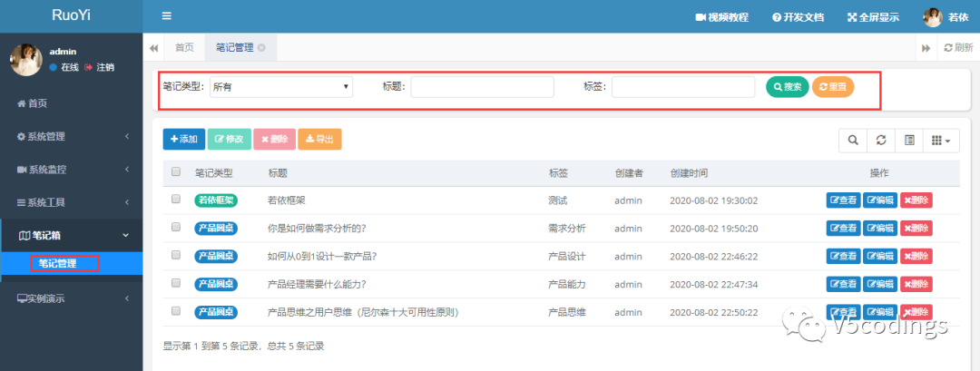
Task: Toggle card view with list icon
Action: point(910,141)
